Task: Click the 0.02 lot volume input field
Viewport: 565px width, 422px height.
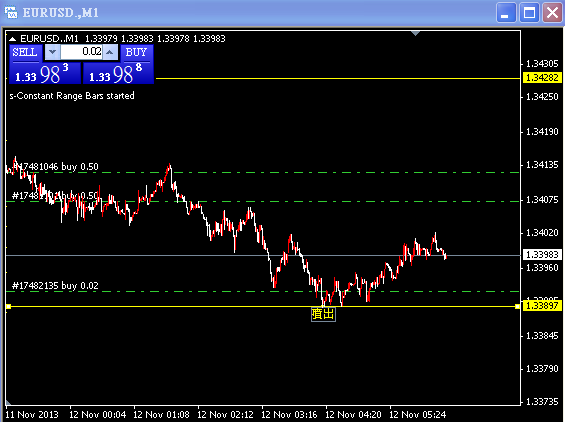Action: coord(81,52)
